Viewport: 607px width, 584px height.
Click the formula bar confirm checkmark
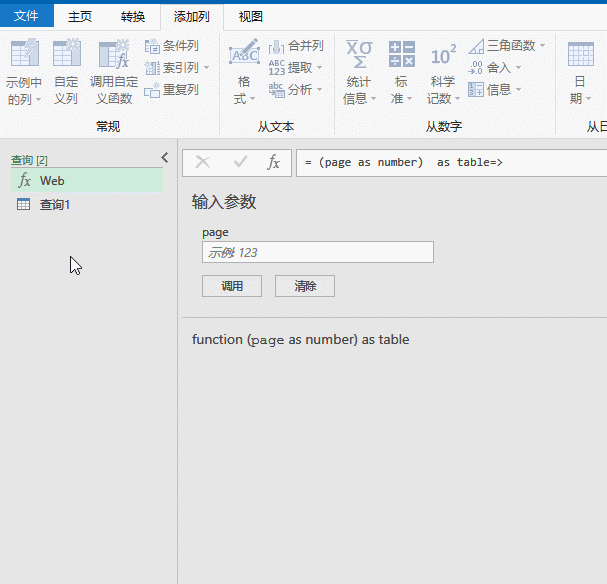click(x=240, y=162)
